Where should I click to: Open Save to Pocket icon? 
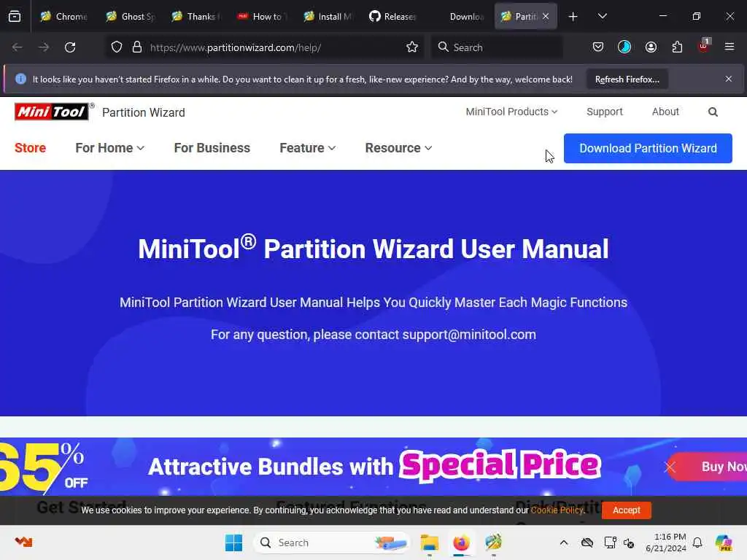tap(598, 47)
